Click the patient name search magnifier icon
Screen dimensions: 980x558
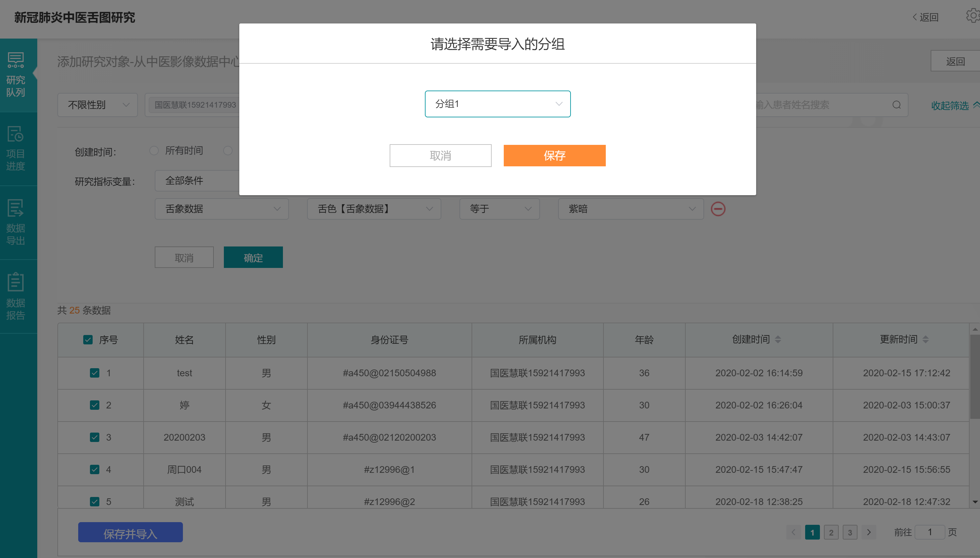pos(896,105)
